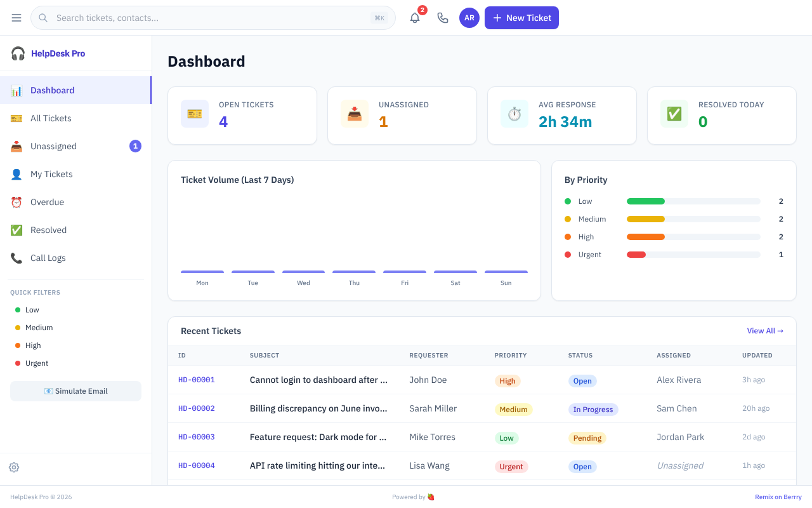Open settings gear in sidebar
Image resolution: width=812 pixels, height=508 pixels.
[14, 467]
